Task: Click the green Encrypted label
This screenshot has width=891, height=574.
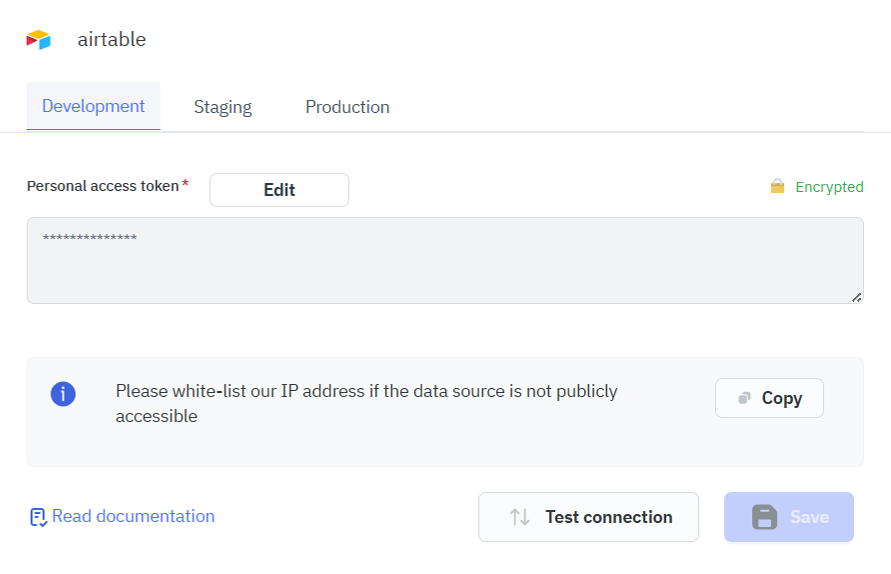Action: [829, 187]
